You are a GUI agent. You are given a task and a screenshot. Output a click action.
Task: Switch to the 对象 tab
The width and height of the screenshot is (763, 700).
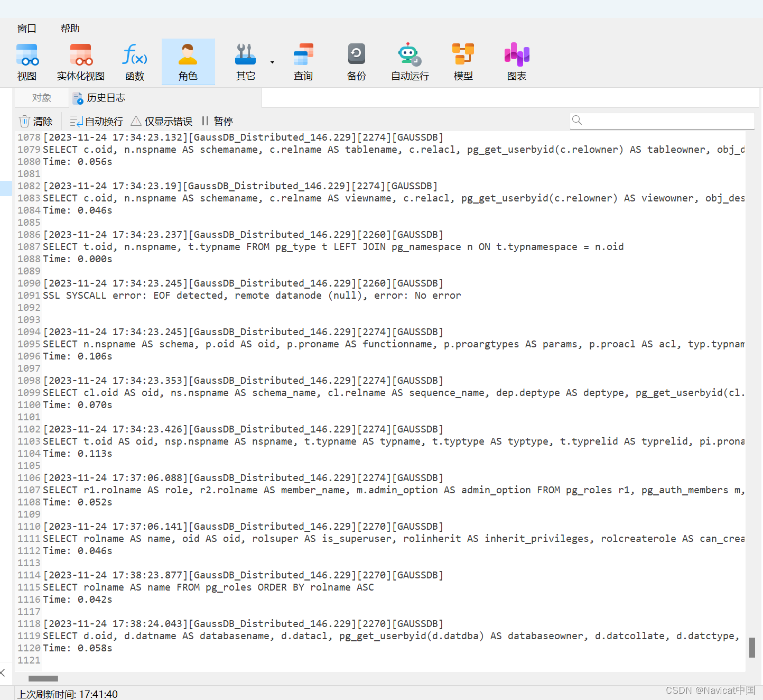point(42,98)
